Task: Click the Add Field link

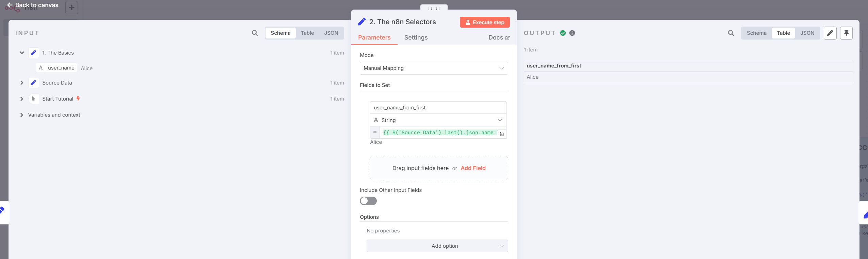Action: [x=473, y=168]
